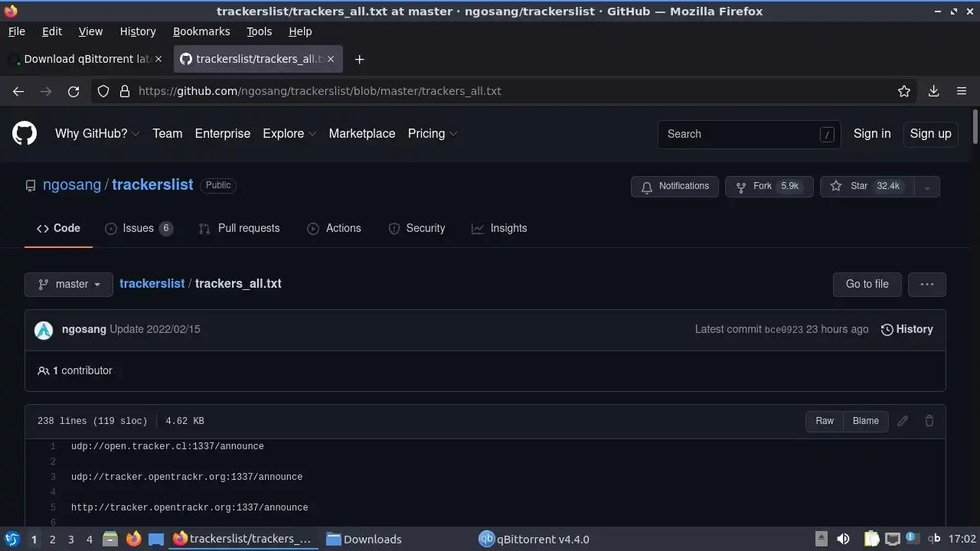The height and width of the screenshot is (551, 980).
Task: Go back to the previous page
Action: coord(18,91)
